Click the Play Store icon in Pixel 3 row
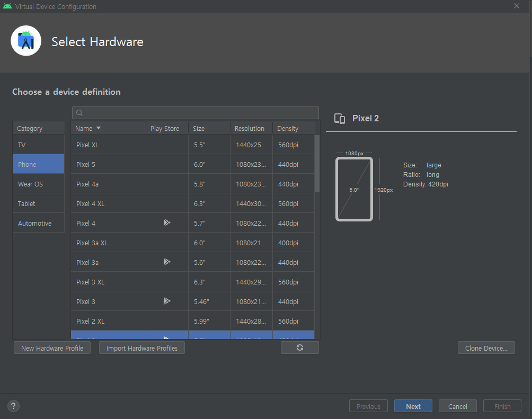 (166, 301)
